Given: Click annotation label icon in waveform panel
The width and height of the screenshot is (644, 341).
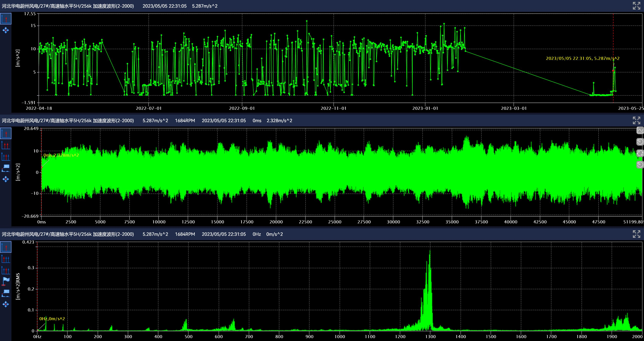Looking at the screenshot, I should (6, 168).
